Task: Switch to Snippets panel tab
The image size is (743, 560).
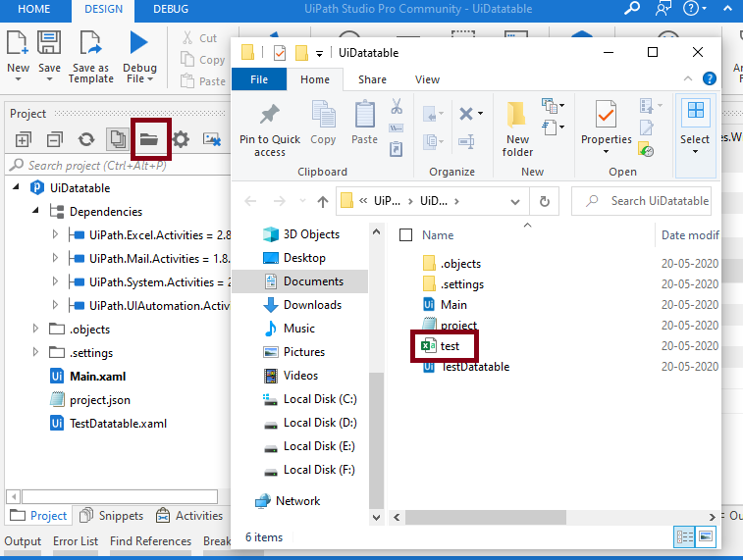Action: click(x=112, y=516)
